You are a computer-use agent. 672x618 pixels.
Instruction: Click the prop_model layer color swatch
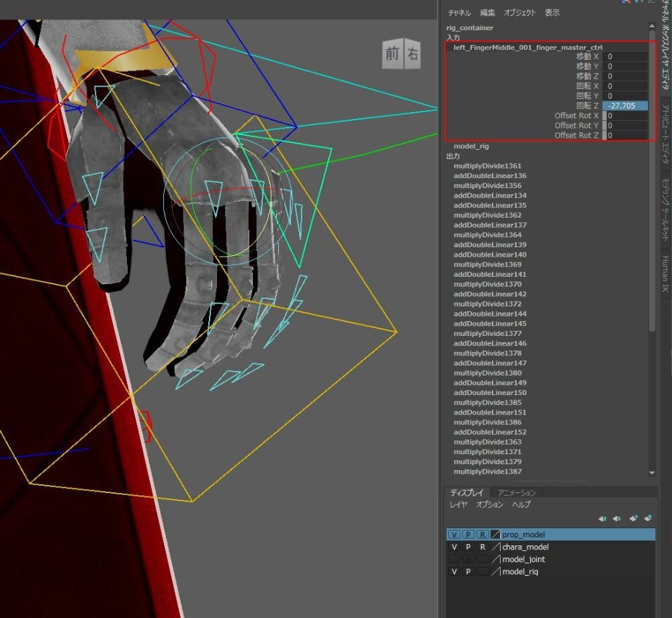(x=495, y=535)
